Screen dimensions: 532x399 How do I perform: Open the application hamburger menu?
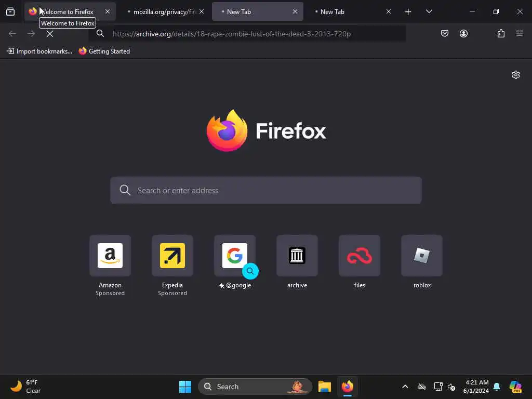tap(520, 34)
